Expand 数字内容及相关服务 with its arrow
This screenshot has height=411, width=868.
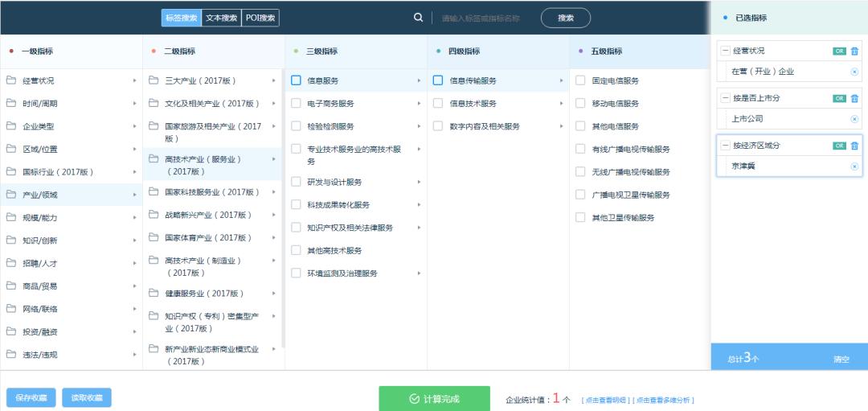point(561,126)
